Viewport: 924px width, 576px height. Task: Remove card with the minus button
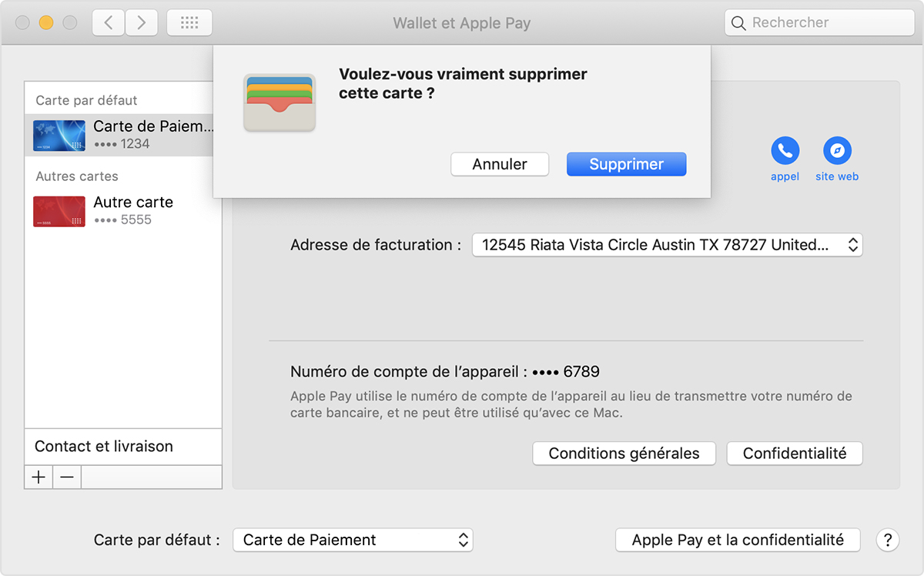coord(67,477)
